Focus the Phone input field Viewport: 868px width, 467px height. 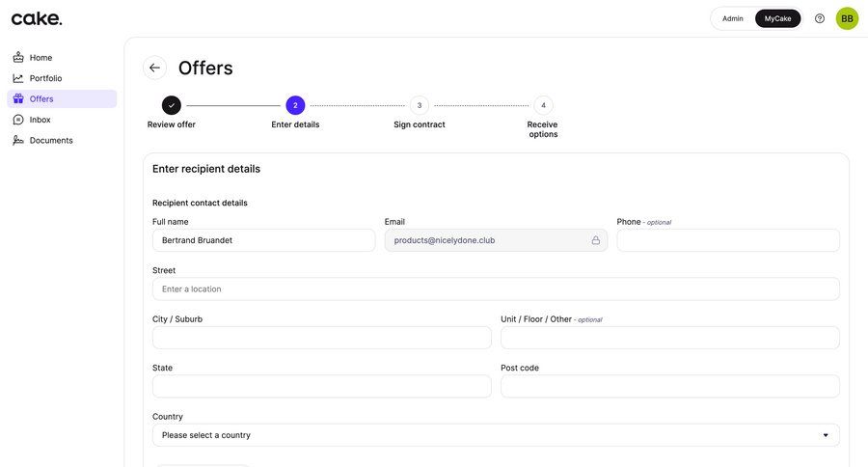tap(728, 240)
